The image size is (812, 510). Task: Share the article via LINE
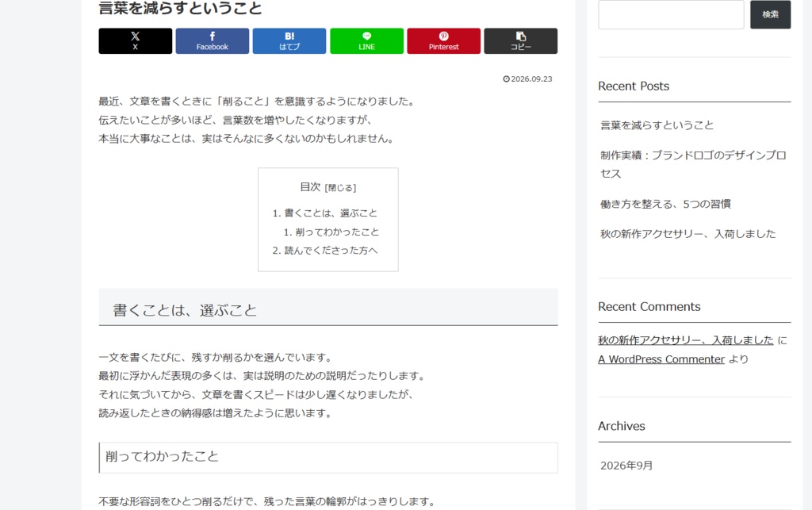point(366,41)
